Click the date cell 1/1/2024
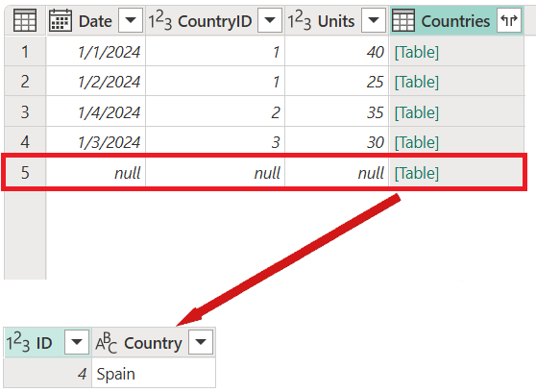The height and width of the screenshot is (392, 536). click(96, 51)
